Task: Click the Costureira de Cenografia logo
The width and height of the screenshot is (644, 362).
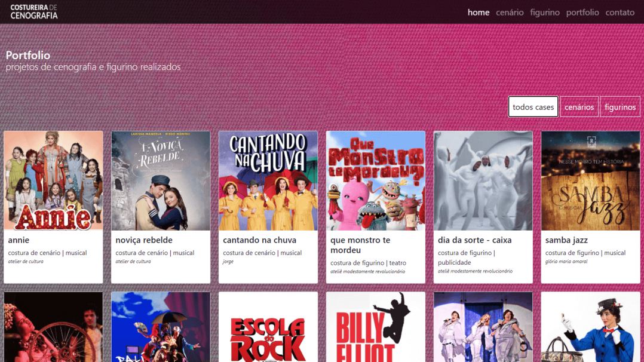Action: click(34, 11)
